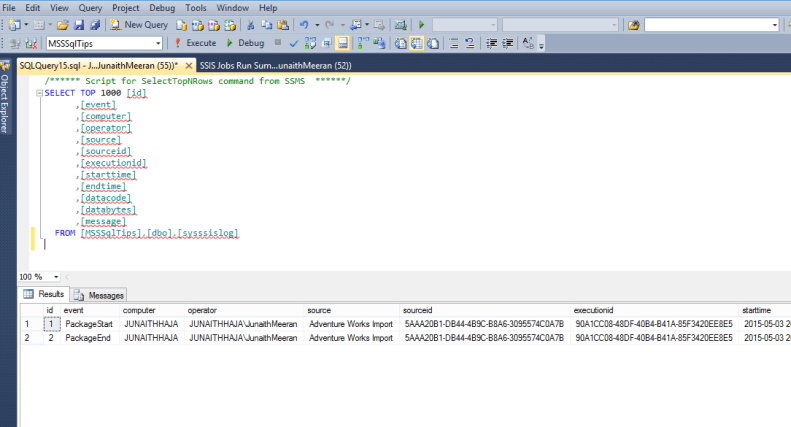Open the Window menu
Image resolution: width=791 pixels, height=427 pixels.
click(x=233, y=8)
